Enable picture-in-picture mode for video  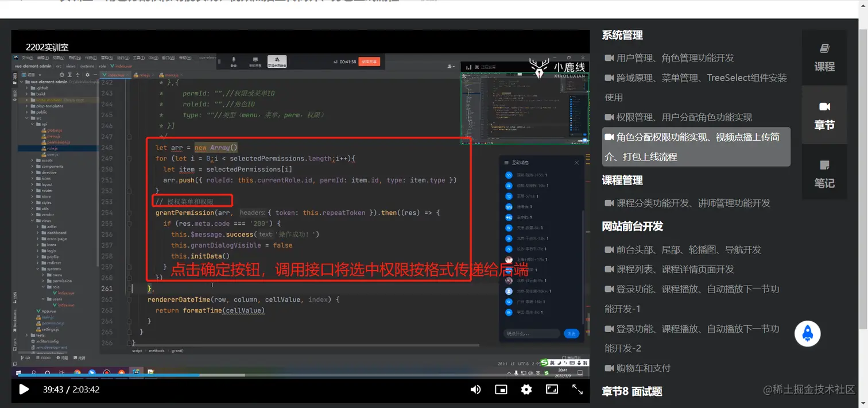(501, 390)
